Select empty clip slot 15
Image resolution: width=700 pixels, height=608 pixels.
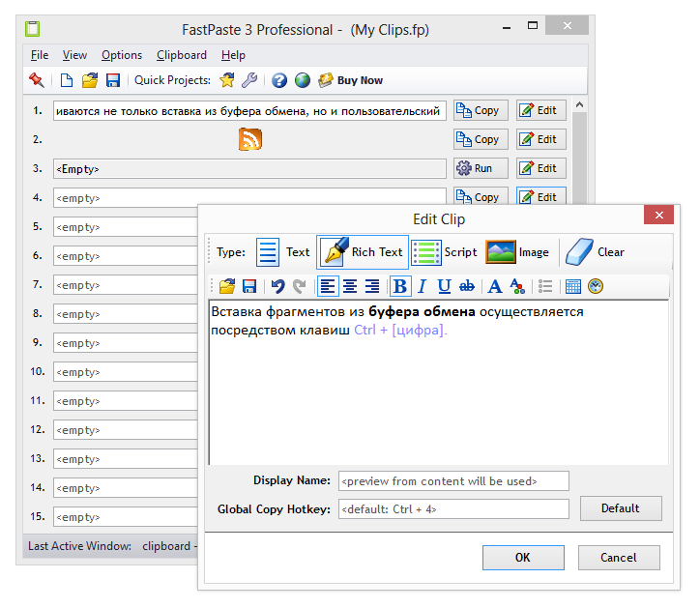(126, 517)
